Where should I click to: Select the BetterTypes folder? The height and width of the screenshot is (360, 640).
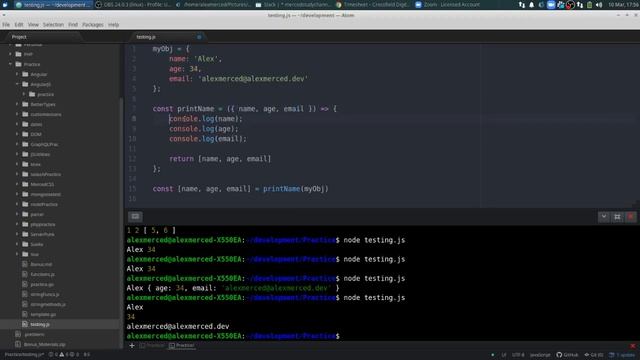point(43,104)
